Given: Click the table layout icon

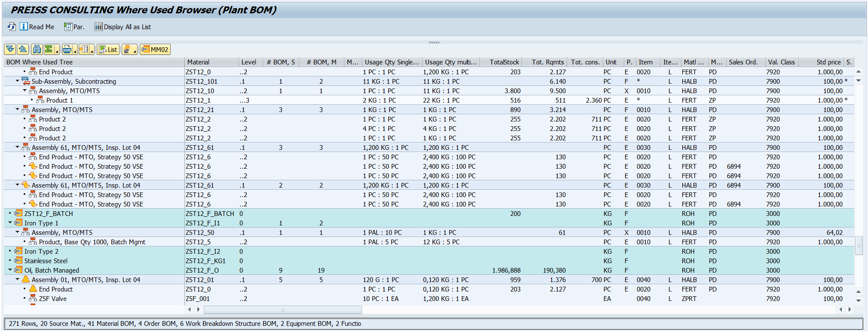Looking at the screenshot, I should [84, 49].
